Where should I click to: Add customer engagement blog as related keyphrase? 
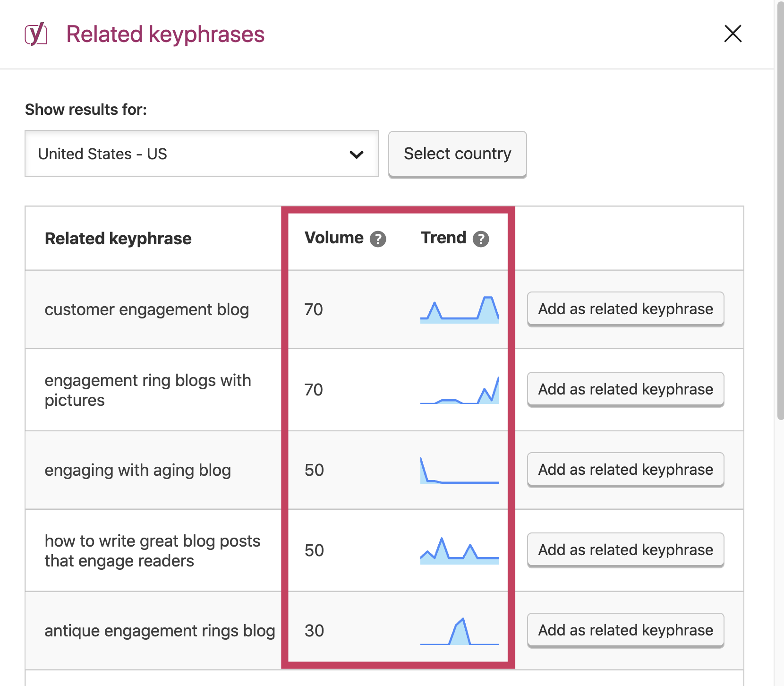(x=624, y=309)
